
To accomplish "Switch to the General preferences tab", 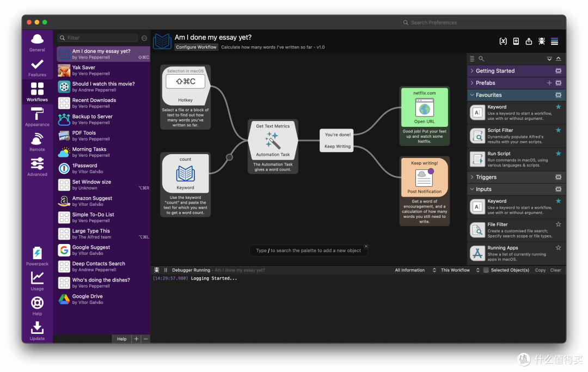I will (37, 42).
